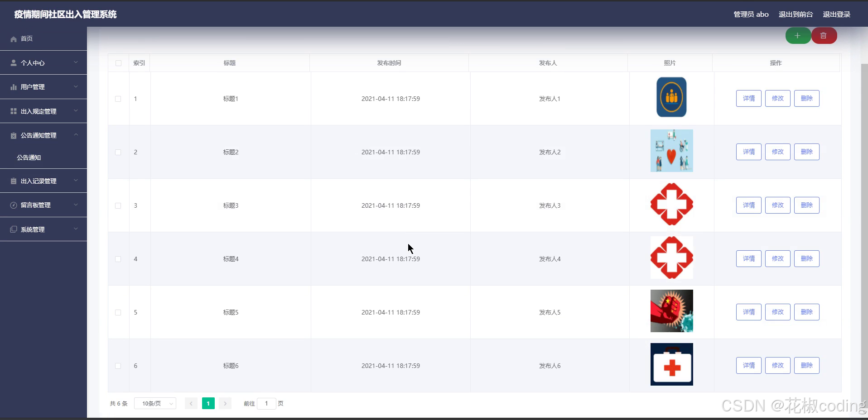
Task: Click 详情 button for row 标题1
Action: [x=749, y=98]
